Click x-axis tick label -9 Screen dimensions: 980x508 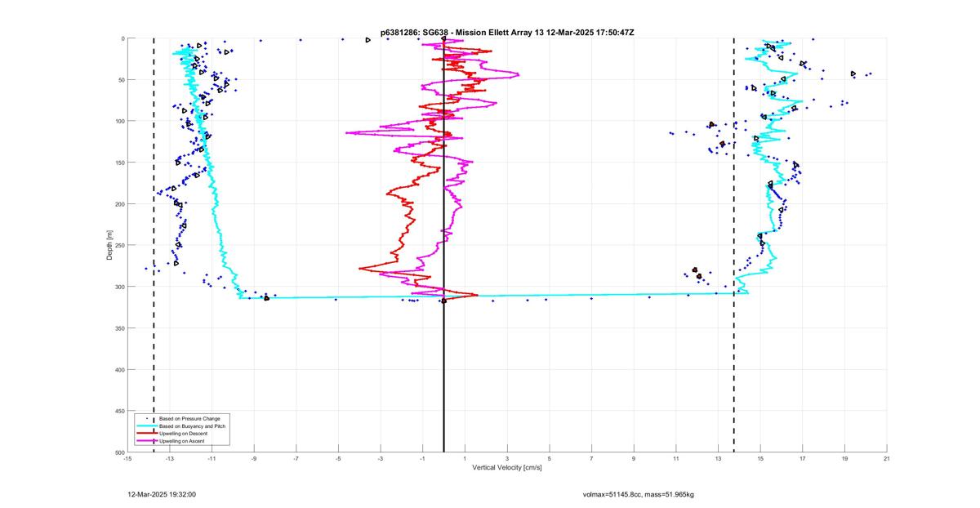coord(254,458)
